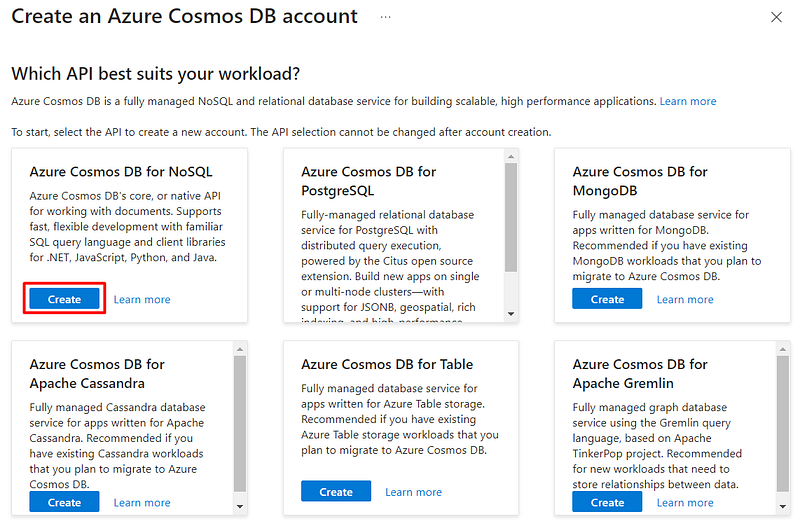Open Learn more link for NoSQL API

(x=142, y=299)
